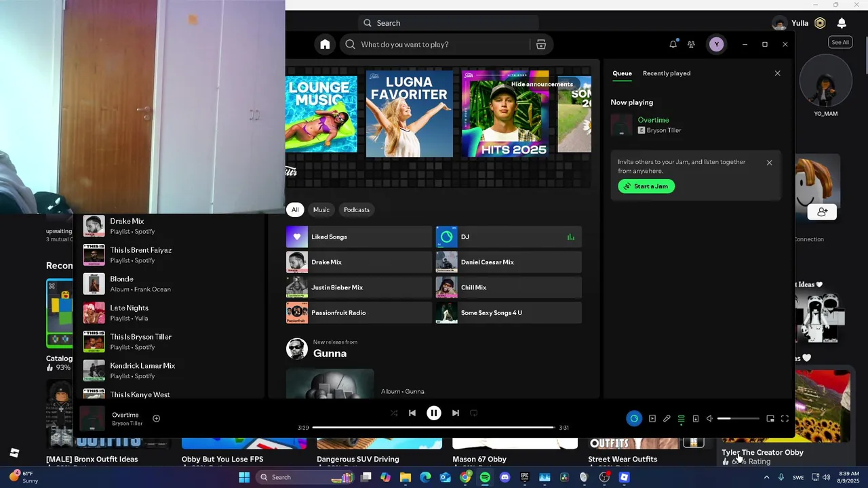Screen dimensions: 868x488
Task: Add Overtime to Liked Songs
Action: point(156,418)
